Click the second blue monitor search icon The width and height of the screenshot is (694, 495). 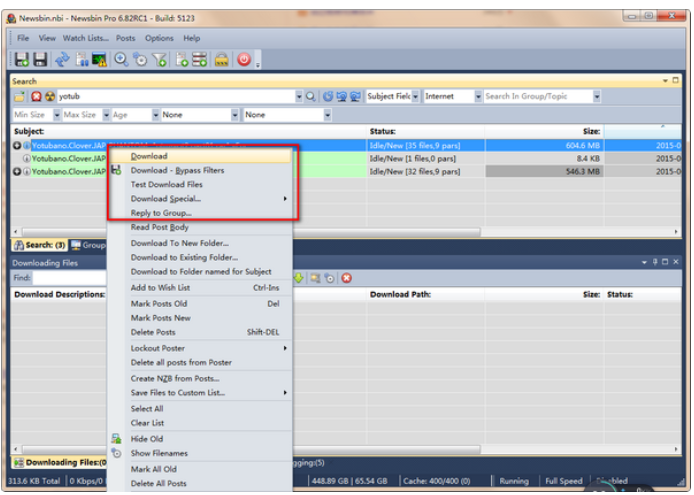click(341, 97)
